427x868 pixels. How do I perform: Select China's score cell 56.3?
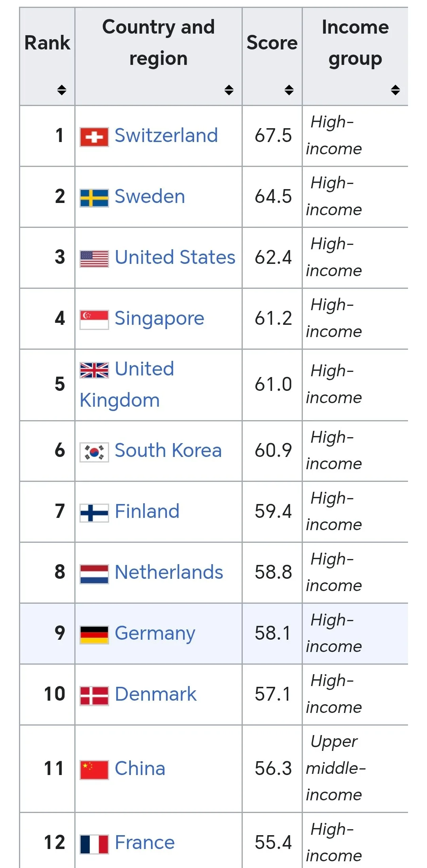[273, 769]
